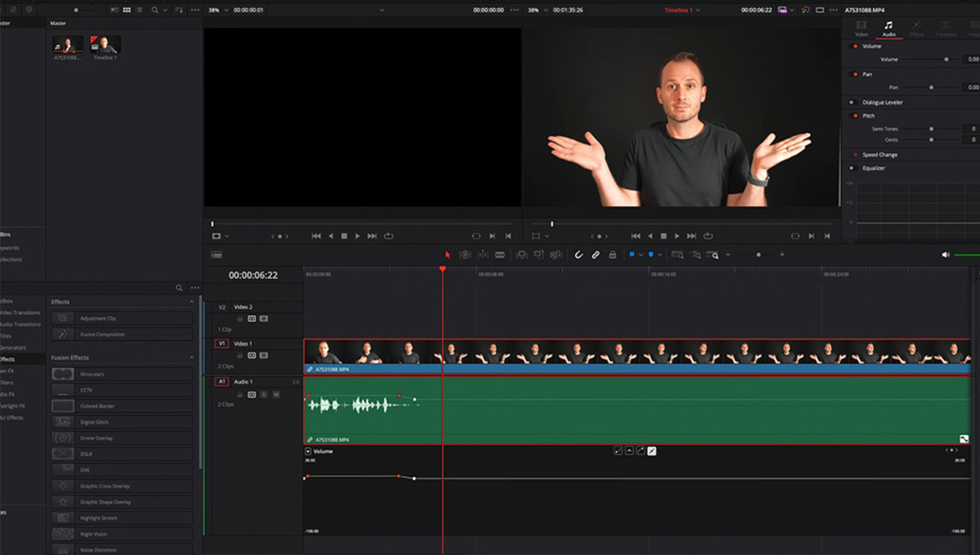Mute the Audio 1 track
Viewport: 980px width, 555px height.
coord(276,394)
